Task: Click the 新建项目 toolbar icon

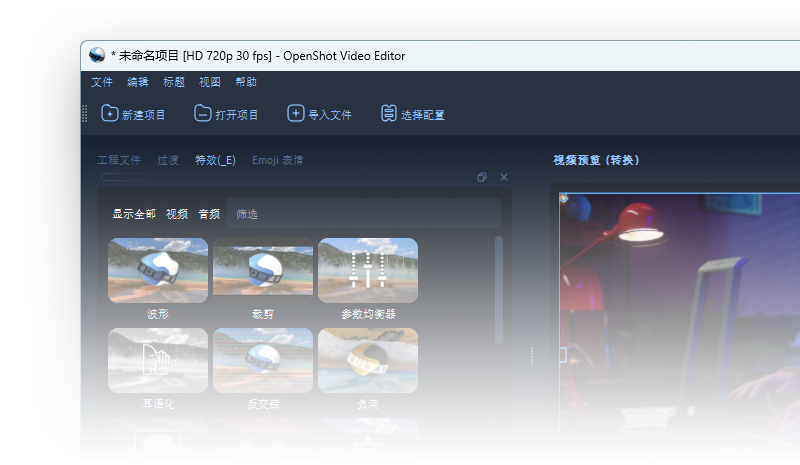Action: (109, 113)
